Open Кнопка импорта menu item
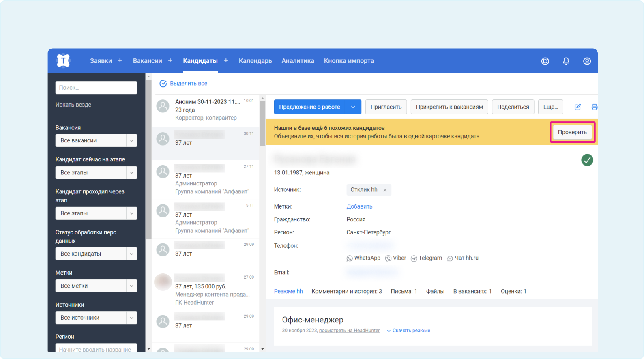 coord(349,61)
